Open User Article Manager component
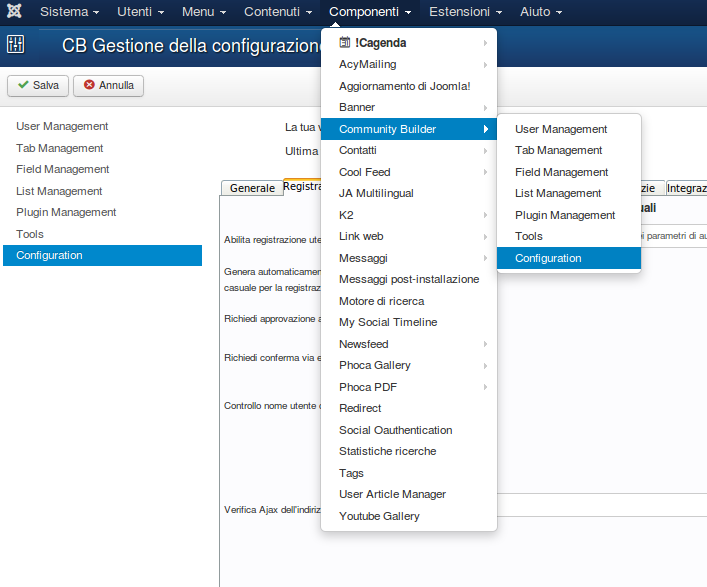This screenshot has height=587, width=707. point(409,495)
